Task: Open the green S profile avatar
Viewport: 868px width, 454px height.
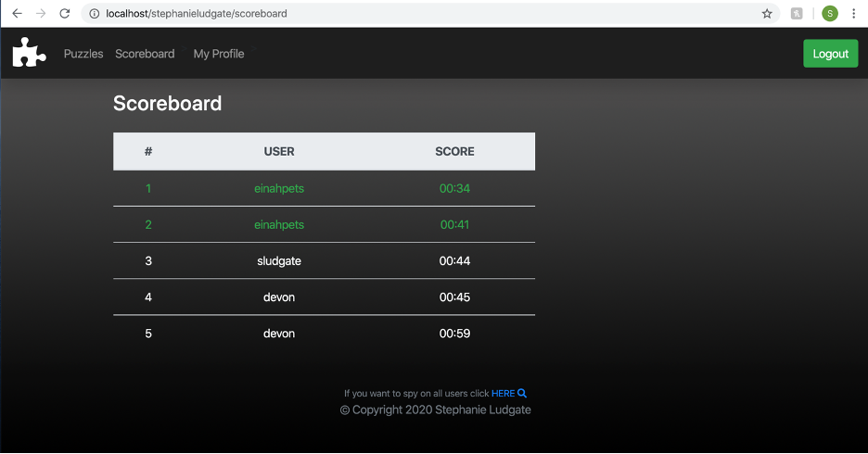Action: tap(829, 14)
